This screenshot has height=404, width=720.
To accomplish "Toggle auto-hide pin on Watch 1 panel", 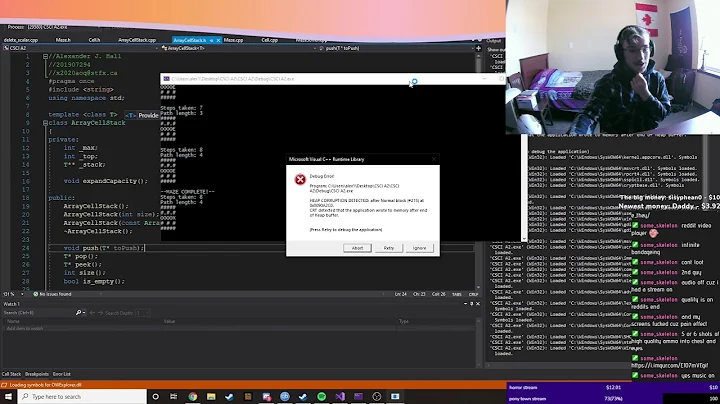I will pyautogui.click(x=472, y=304).
